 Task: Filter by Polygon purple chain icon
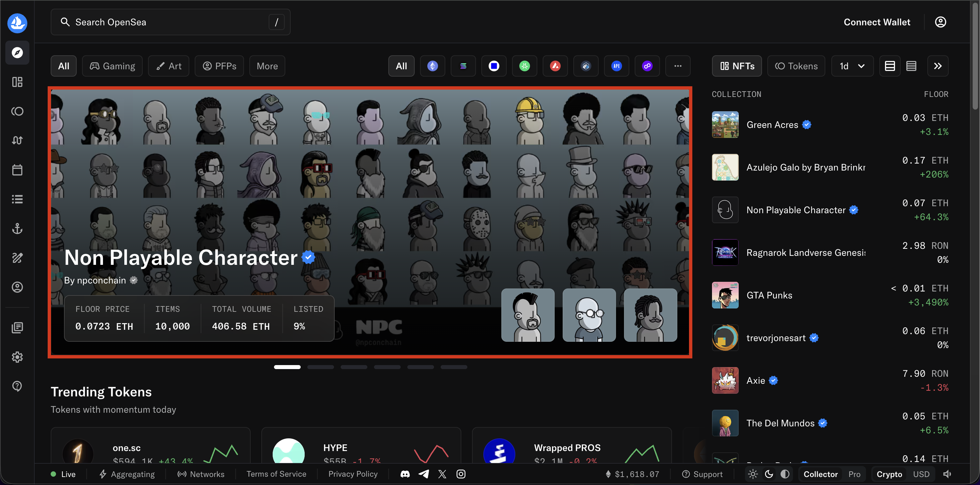(647, 66)
